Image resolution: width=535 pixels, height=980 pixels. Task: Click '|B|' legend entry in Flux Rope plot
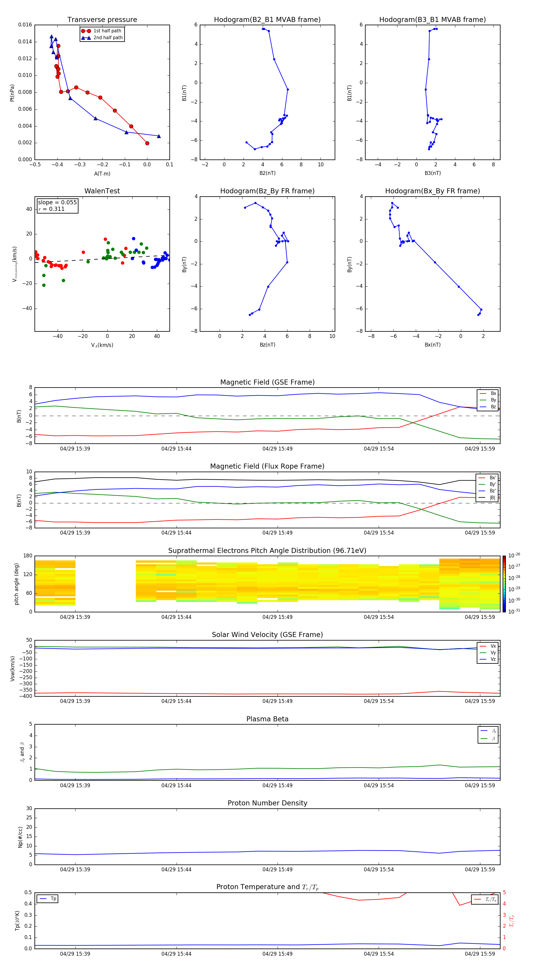487,498
